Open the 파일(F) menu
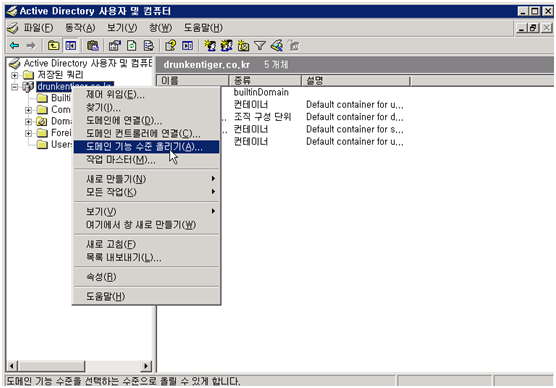 (38, 28)
